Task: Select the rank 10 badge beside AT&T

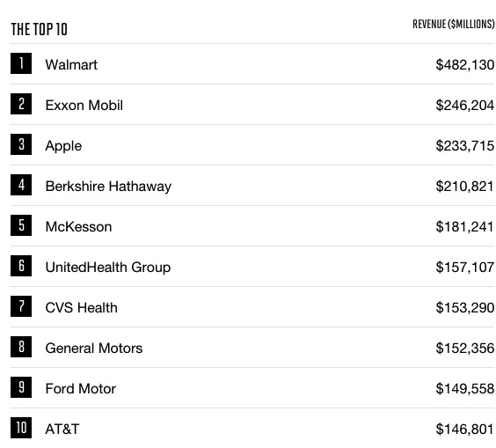Action: point(21,428)
